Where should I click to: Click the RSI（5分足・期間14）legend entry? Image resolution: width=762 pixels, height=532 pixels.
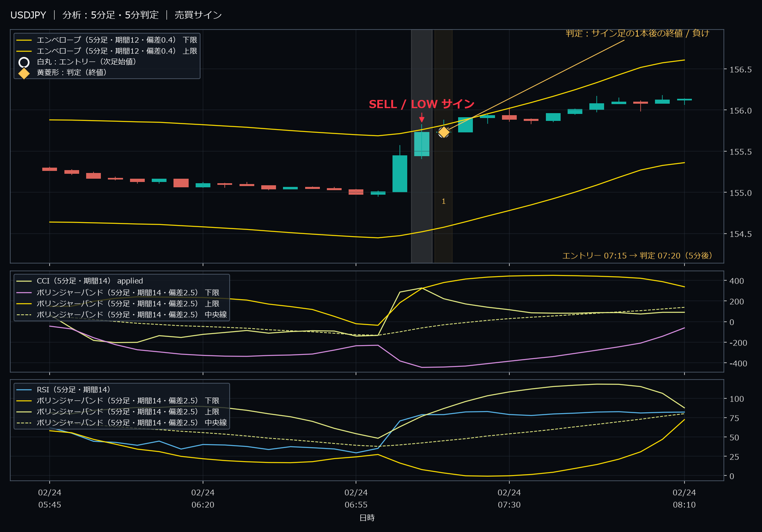(63, 389)
